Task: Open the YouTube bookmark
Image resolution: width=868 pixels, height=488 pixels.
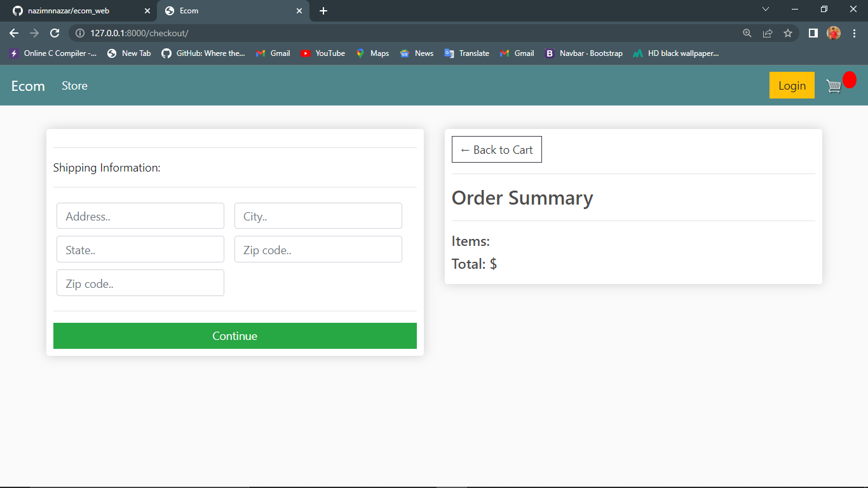Action: pos(323,53)
